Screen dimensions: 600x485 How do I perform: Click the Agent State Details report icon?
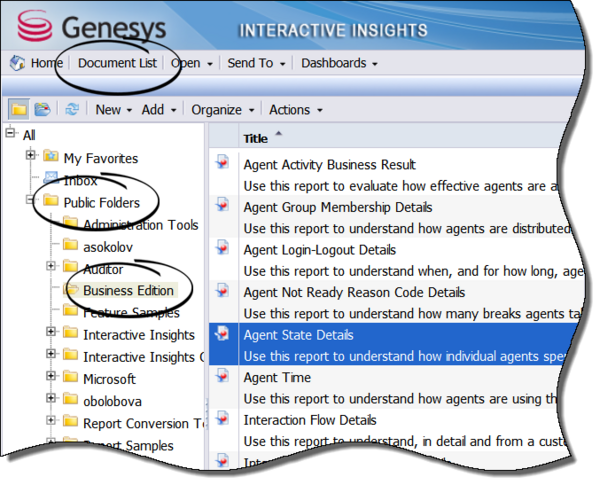point(222,333)
